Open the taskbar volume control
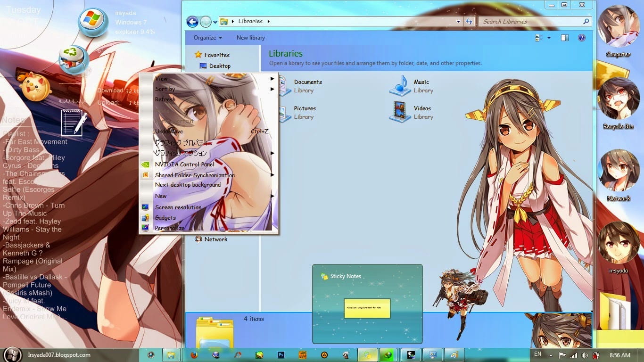644x362 pixels. pyautogui.click(x=585, y=354)
